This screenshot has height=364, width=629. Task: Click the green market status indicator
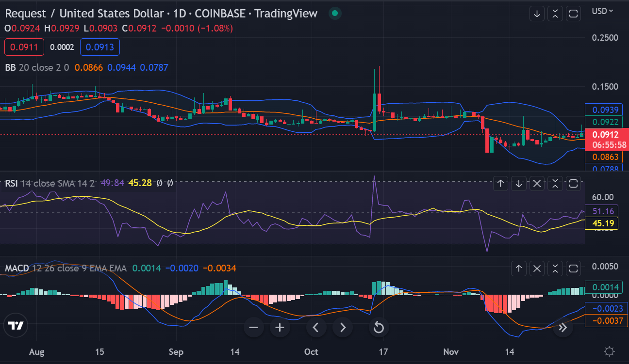coord(335,14)
